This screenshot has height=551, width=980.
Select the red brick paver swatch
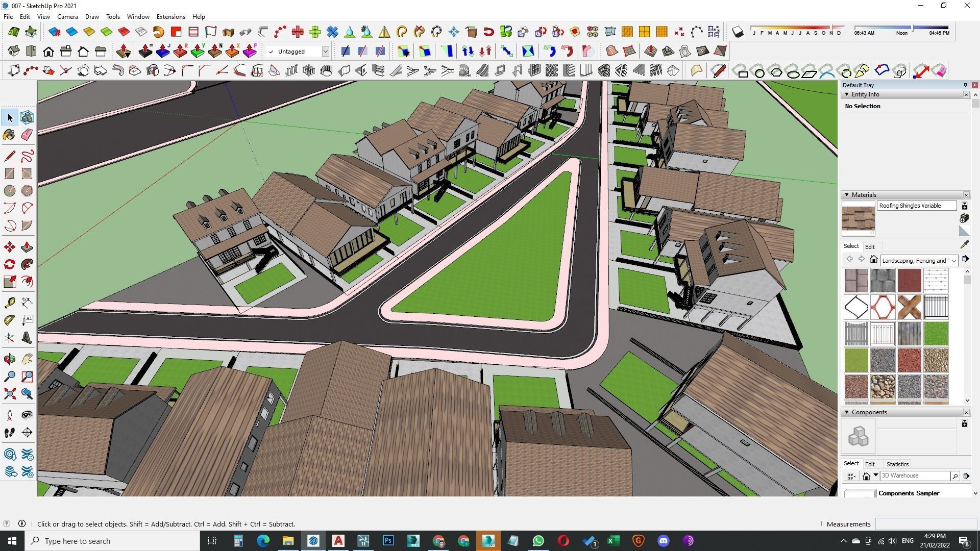pyautogui.click(x=909, y=280)
